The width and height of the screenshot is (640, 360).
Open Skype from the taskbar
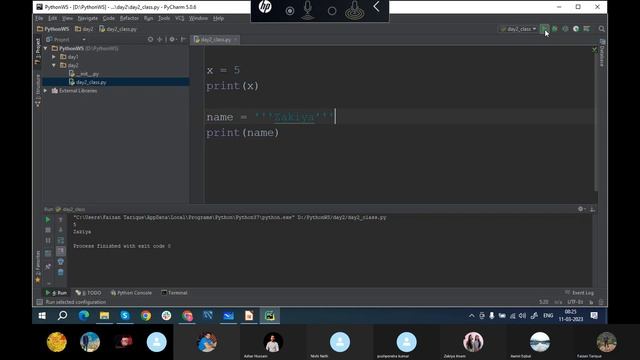tap(125, 316)
